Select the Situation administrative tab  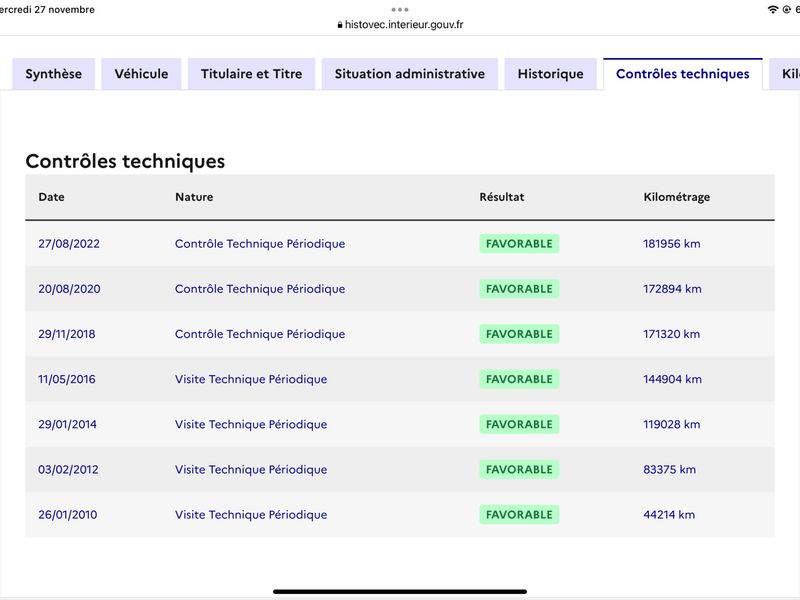pyautogui.click(x=410, y=74)
